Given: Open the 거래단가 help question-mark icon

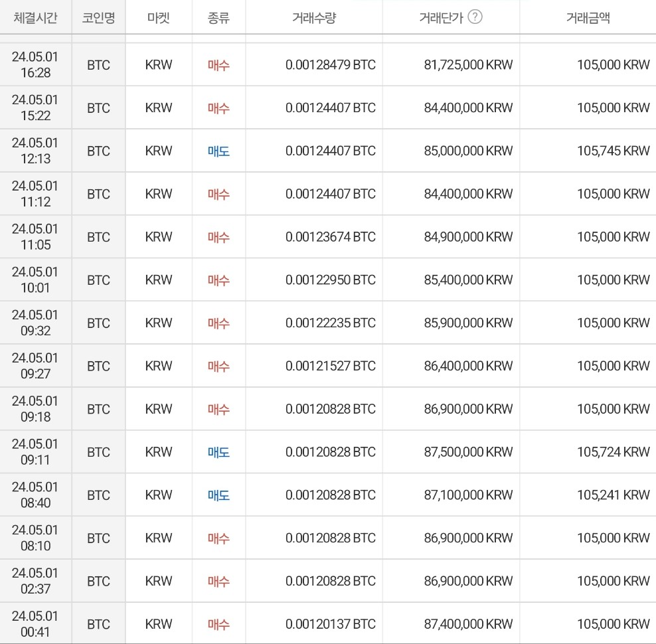Looking at the screenshot, I should [x=475, y=17].
